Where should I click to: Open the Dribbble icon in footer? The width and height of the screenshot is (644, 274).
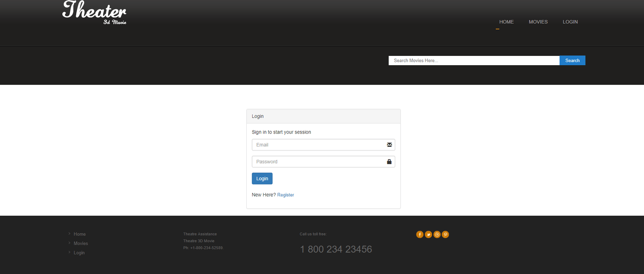point(437,235)
